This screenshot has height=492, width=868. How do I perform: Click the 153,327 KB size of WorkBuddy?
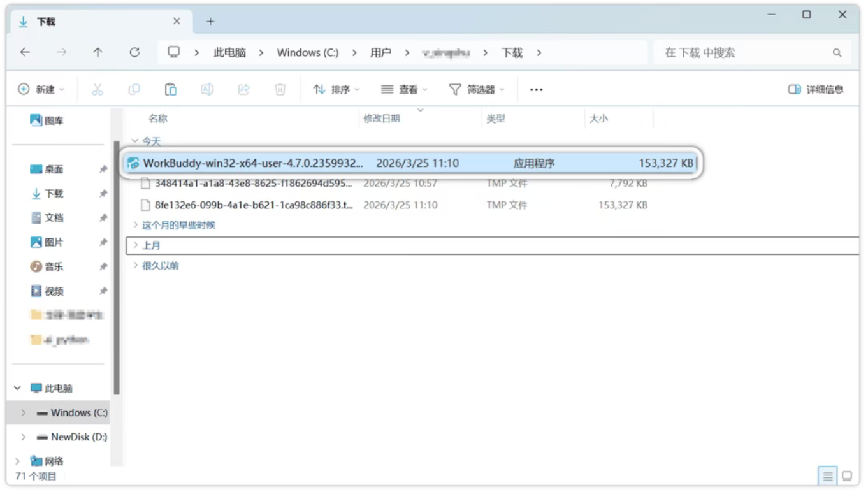[666, 163]
